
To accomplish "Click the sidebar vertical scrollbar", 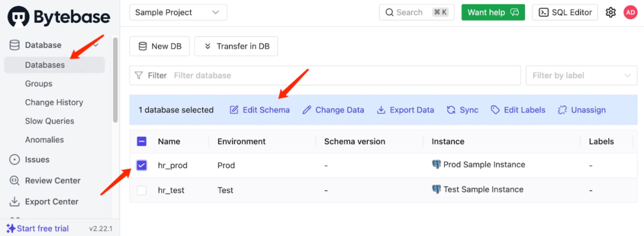I will pos(116,80).
